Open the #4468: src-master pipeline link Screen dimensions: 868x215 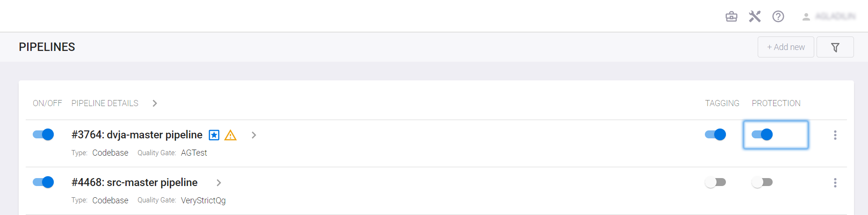tap(135, 182)
